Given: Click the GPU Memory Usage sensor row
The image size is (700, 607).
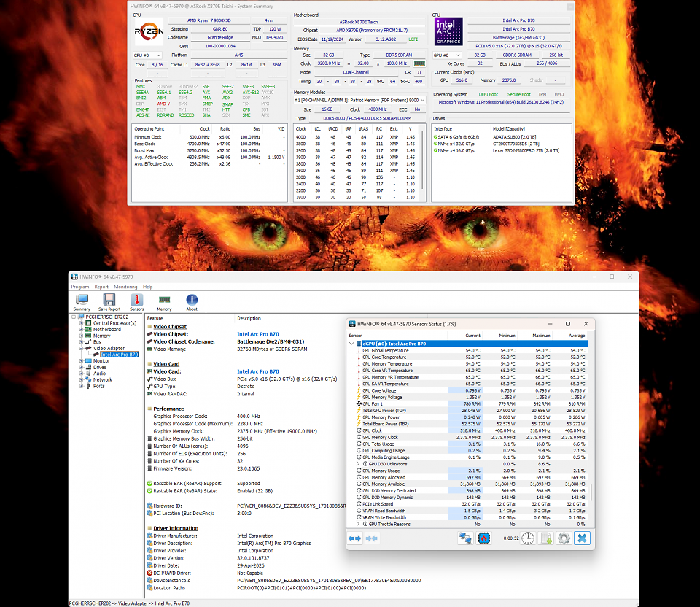Looking at the screenshot, I should click(468, 471).
